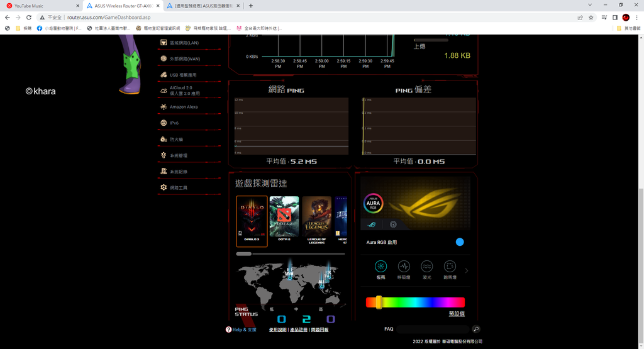Open the Help & 支援 link text
644x349 pixels.
click(245, 330)
